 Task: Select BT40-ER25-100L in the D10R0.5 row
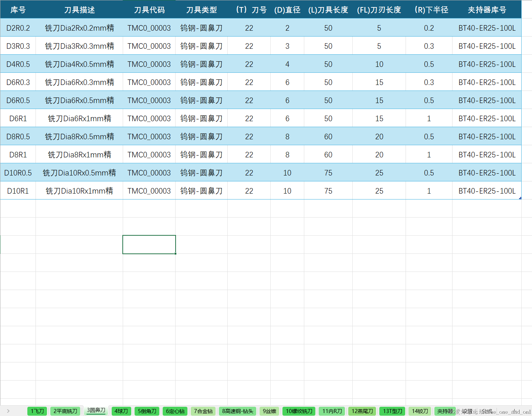click(487, 173)
